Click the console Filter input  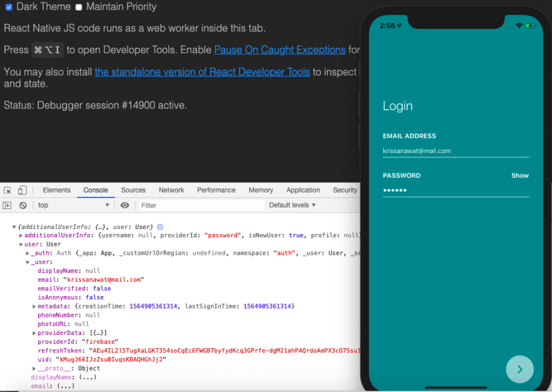click(201, 205)
